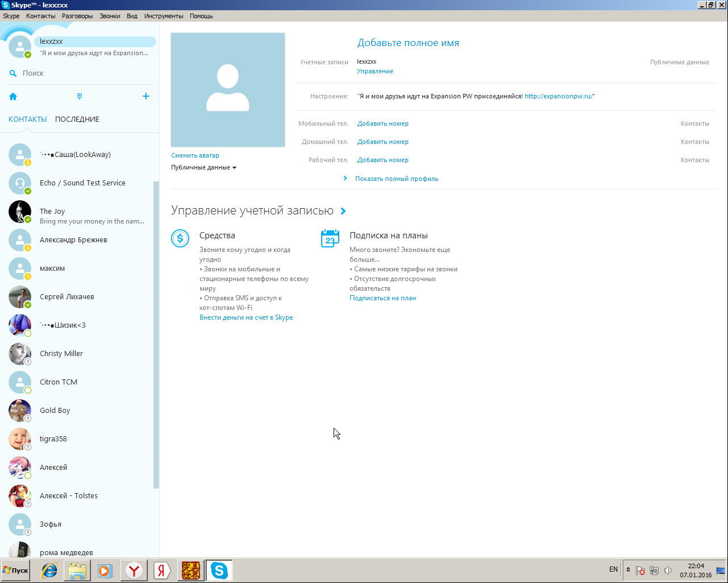Click the Средства dollar coin icon

click(x=180, y=238)
